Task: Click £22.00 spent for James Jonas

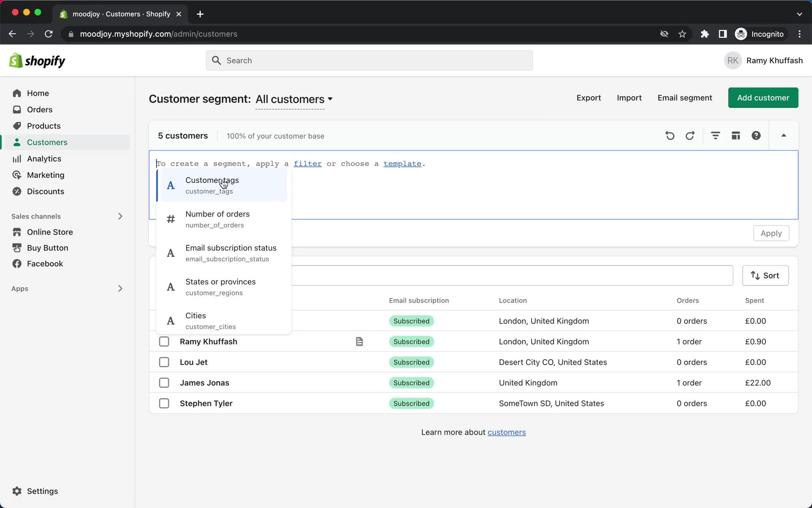Action: click(757, 383)
